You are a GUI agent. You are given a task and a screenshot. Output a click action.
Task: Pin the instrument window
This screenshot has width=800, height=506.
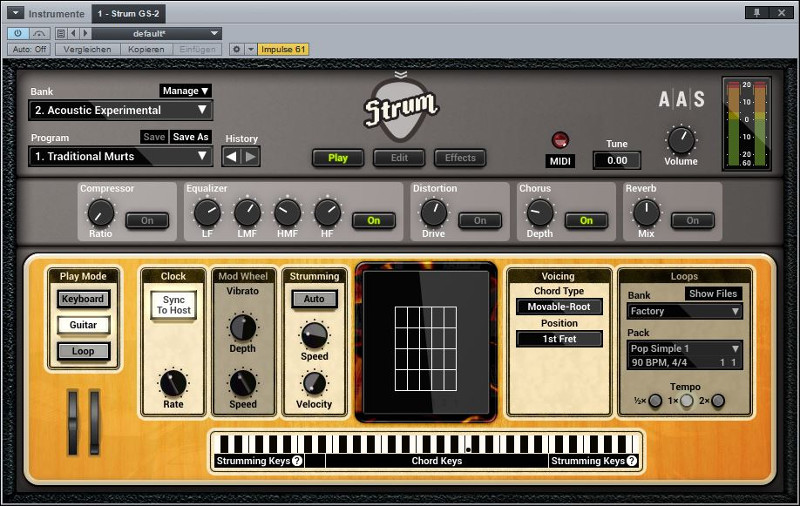point(757,13)
